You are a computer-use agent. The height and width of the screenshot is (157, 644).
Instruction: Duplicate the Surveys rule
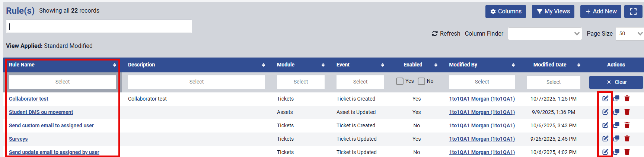(x=616, y=138)
